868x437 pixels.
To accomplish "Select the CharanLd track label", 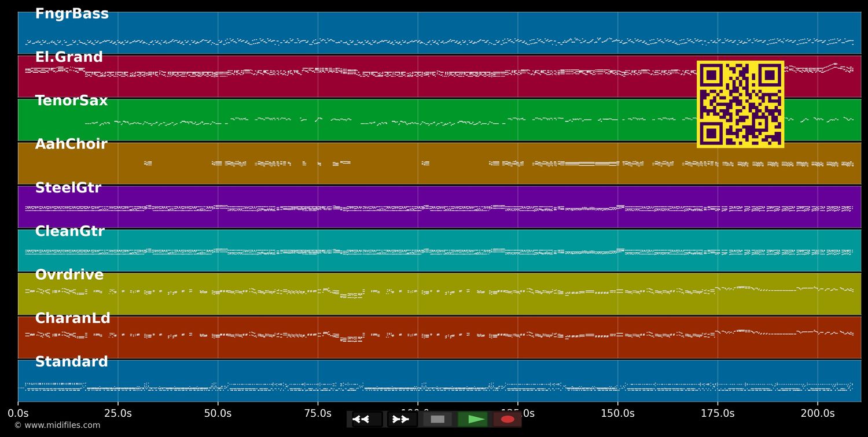I will [72, 319].
